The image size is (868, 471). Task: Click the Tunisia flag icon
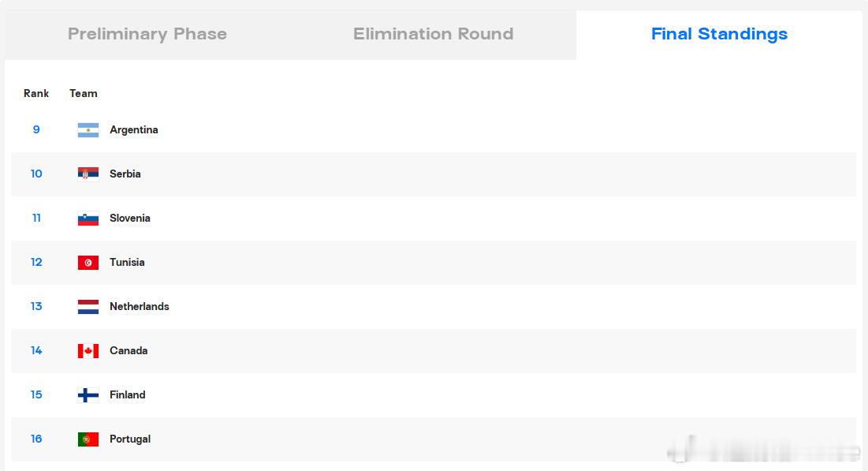[x=88, y=263]
